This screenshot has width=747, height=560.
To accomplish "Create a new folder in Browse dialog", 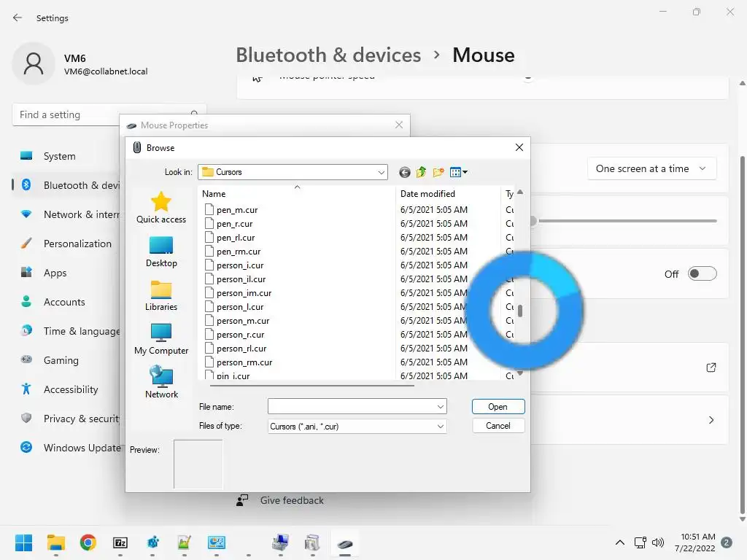I will point(438,172).
